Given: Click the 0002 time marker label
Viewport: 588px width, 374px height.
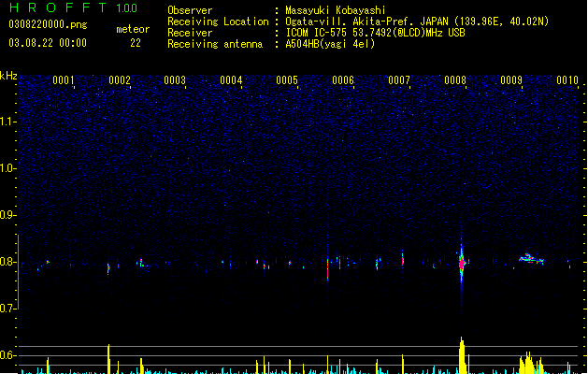Looking at the screenshot, I should point(120,80).
